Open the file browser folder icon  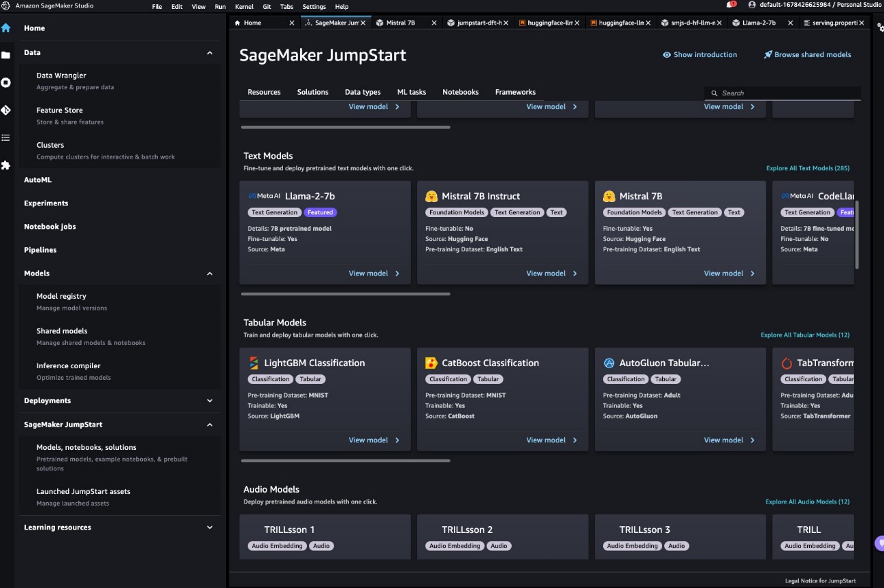(5, 55)
